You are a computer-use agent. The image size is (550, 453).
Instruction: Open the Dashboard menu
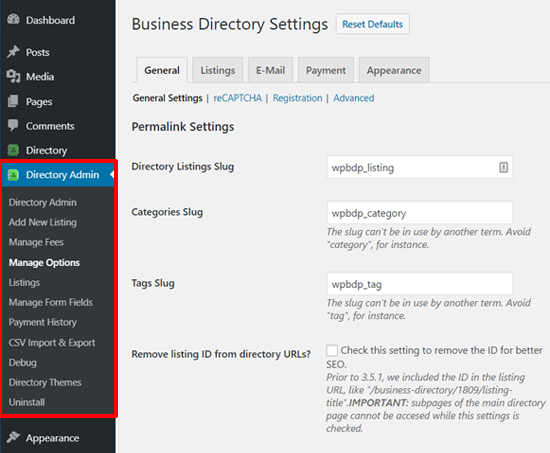tap(50, 20)
